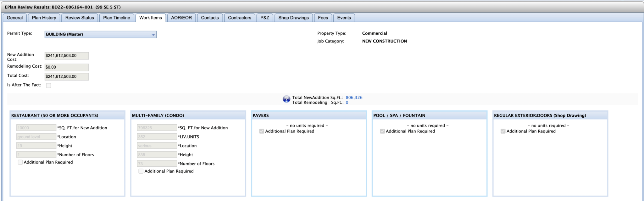Toggle Additional Plan Required in Pool / Spa / Fountain
644x201 pixels.
[x=382, y=131]
